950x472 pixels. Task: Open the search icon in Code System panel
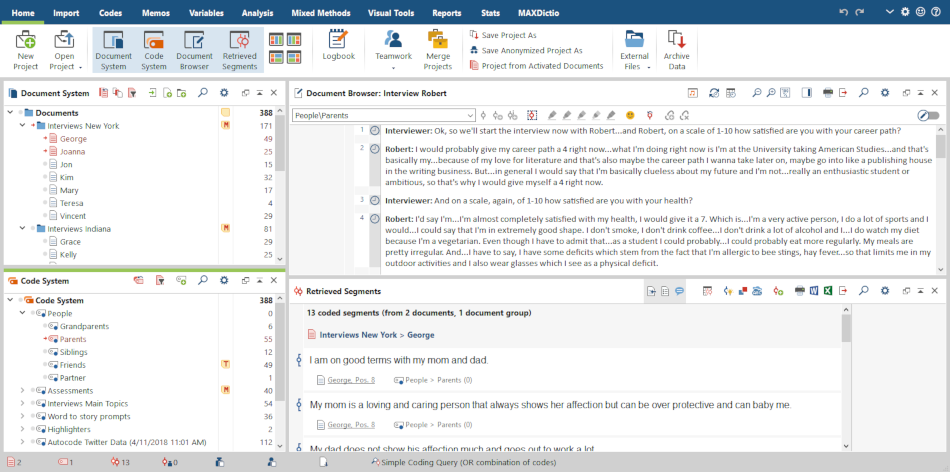(203, 281)
